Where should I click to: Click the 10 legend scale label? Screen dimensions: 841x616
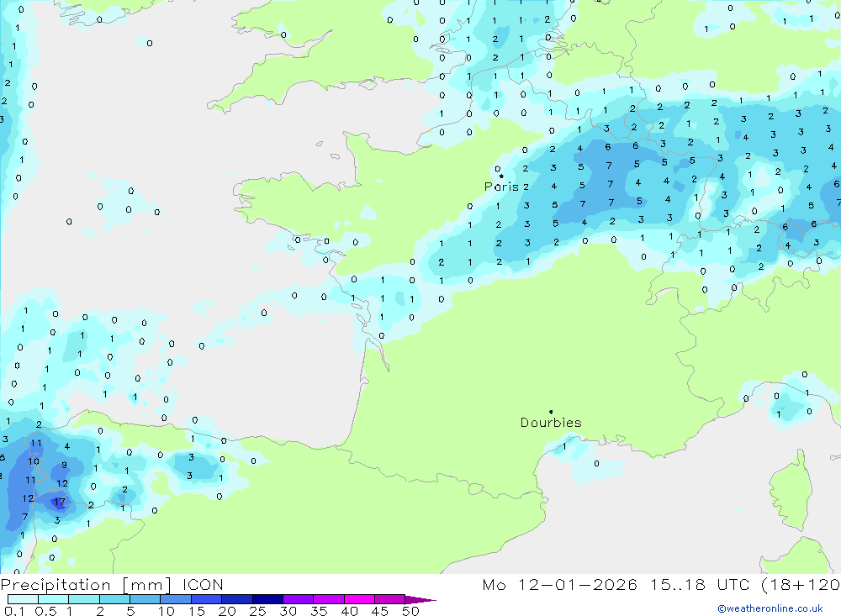click(167, 611)
